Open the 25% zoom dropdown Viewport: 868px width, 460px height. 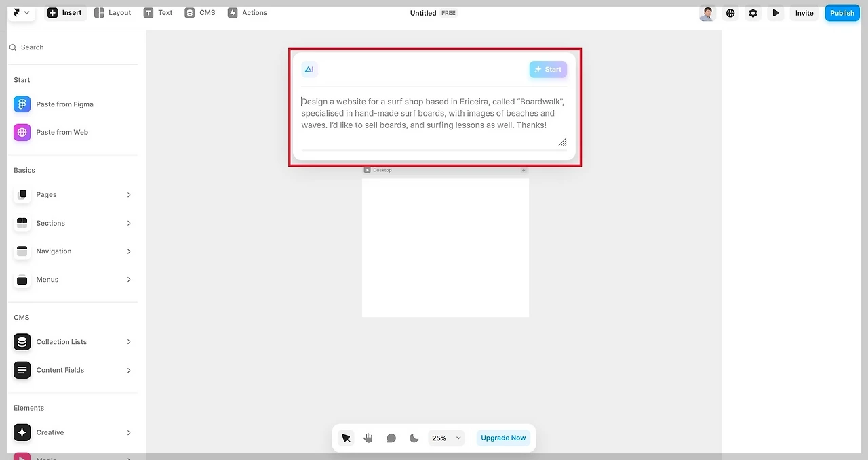click(447, 438)
